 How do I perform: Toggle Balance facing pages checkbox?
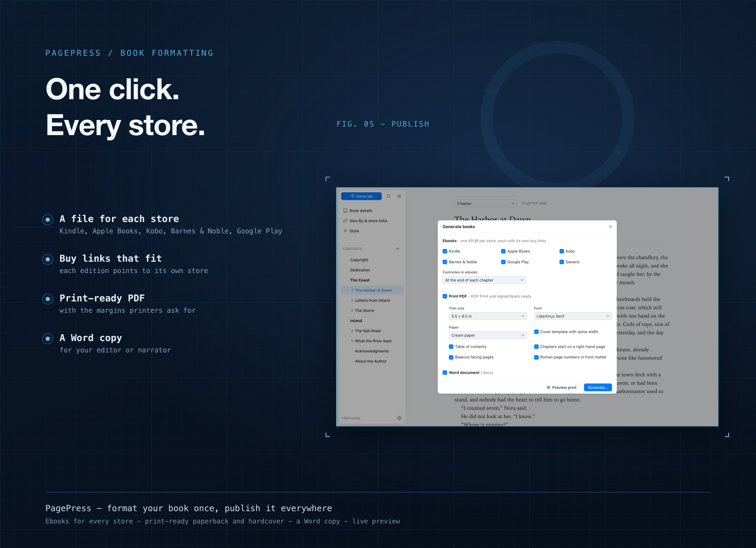[451, 357]
